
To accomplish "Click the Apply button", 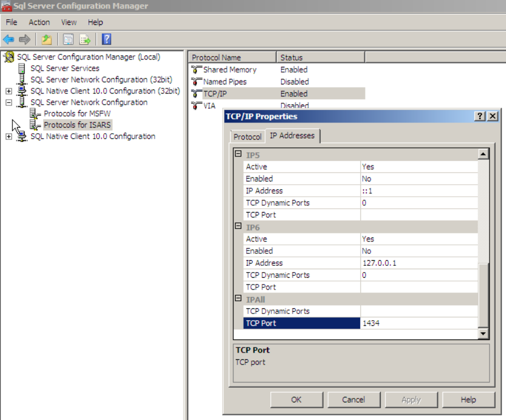I will (x=411, y=400).
